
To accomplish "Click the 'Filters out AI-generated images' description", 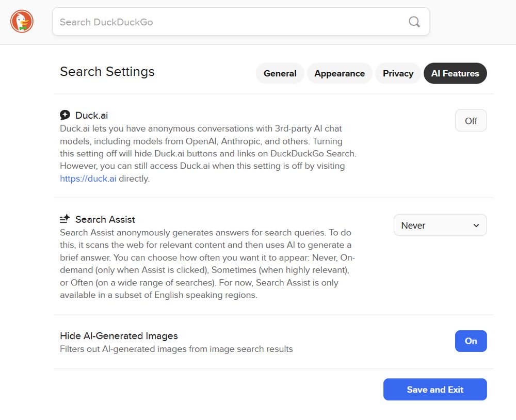I will [176, 349].
